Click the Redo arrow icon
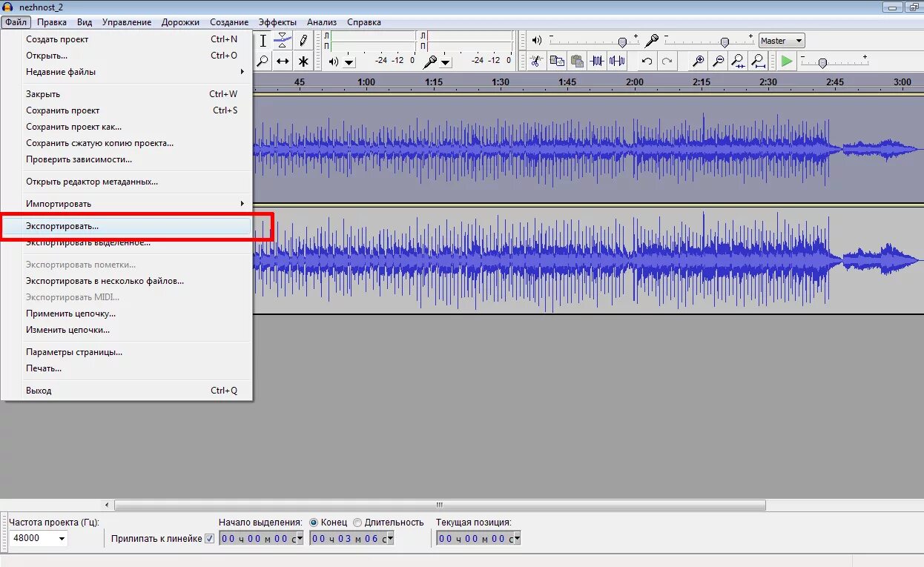Viewport: 924px width, 567px height. coord(667,61)
